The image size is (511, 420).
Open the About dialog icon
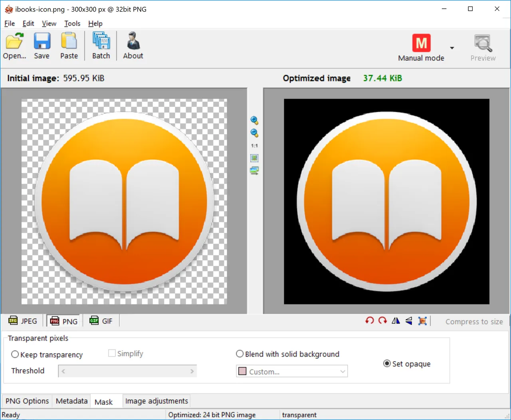point(133,41)
